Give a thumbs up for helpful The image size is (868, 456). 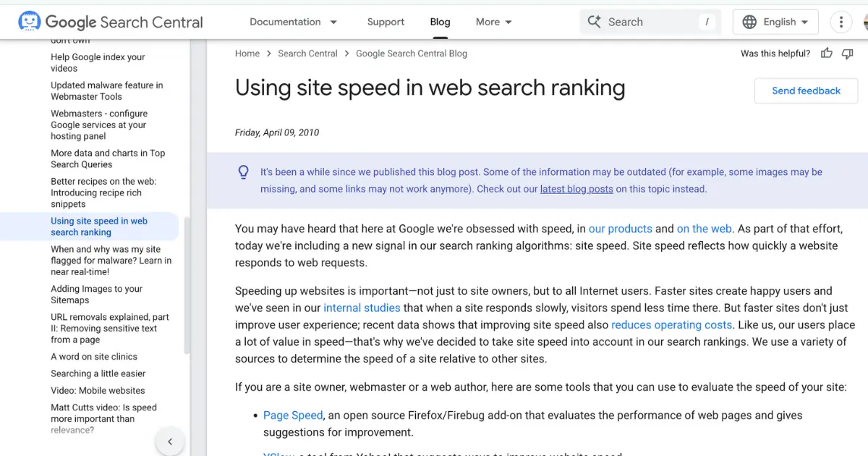pyautogui.click(x=827, y=54)
